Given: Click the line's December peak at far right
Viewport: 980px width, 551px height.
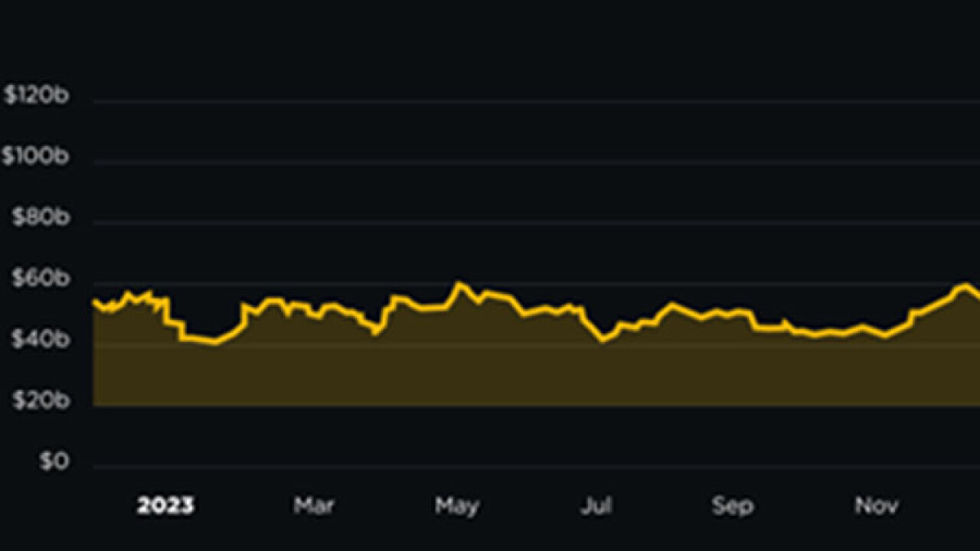Looking at the screenshot, I should (x=966, y=285).
